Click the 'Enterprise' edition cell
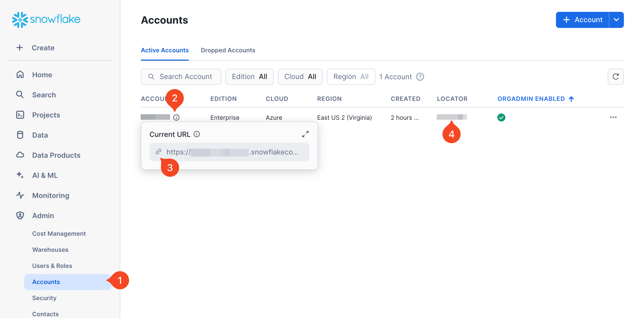This screenshot has height=318, width=644. click(225, 117)
